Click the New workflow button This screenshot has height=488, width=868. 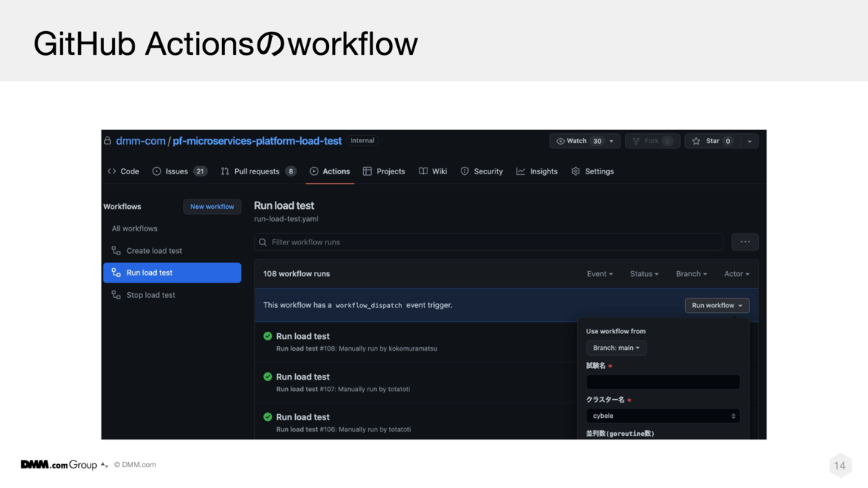212,207
